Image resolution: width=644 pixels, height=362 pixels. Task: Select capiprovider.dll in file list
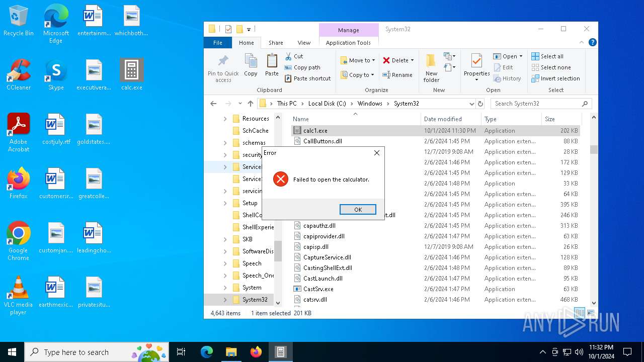pos(435,236)
